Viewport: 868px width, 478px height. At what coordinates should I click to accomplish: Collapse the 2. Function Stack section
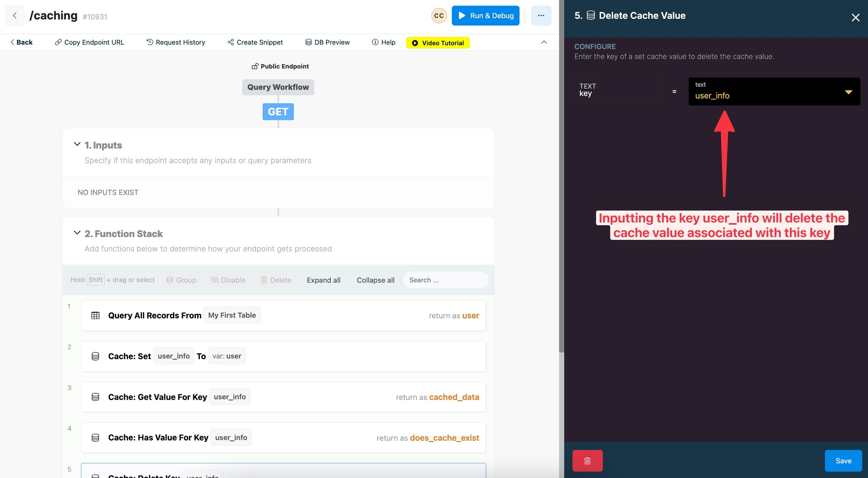77,233
